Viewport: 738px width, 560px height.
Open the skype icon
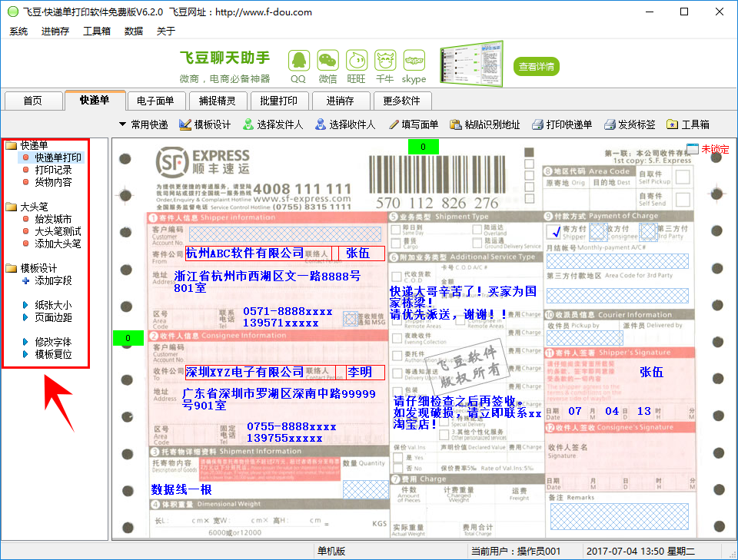pyautogui.click(x=414, y=61)
